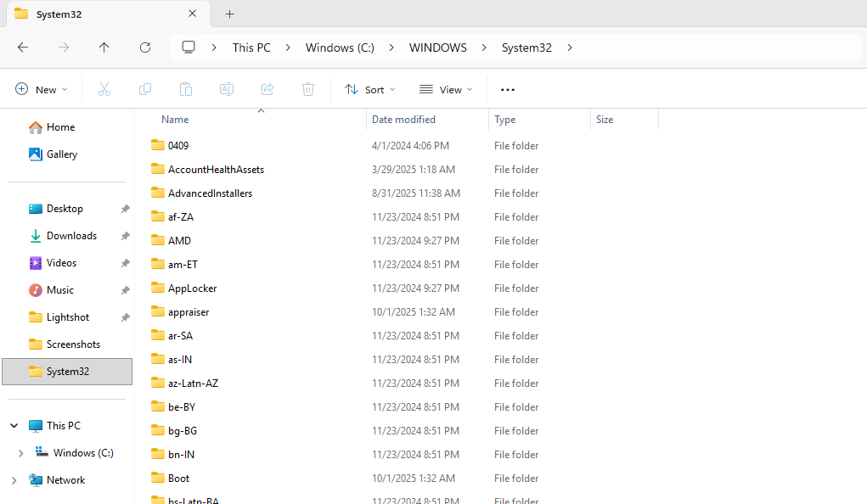Click the Paste clipboard icon
This screenshot has height=504, width=867.
(x=186, y=89)
